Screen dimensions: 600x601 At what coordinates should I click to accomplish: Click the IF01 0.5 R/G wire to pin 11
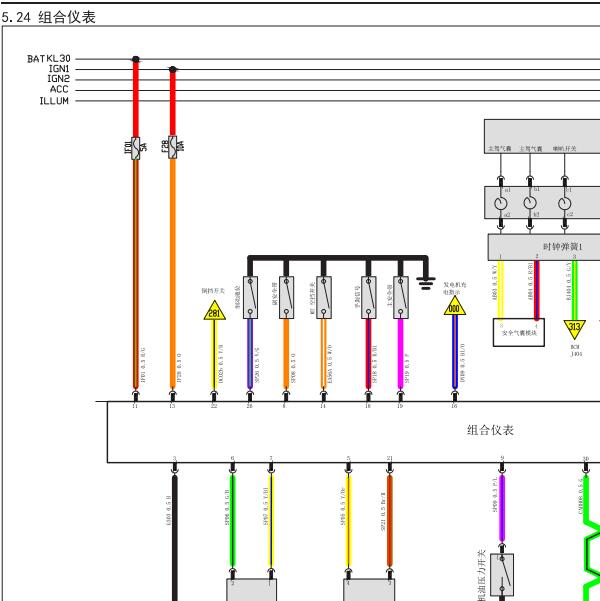coord(136,274)
